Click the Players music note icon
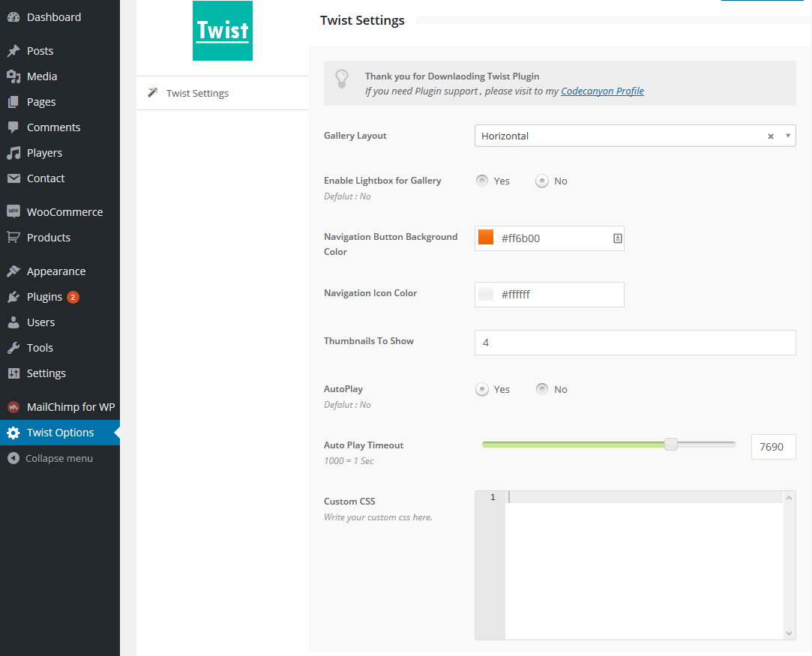This screenshot has width=812, height=656. (13, 153)
